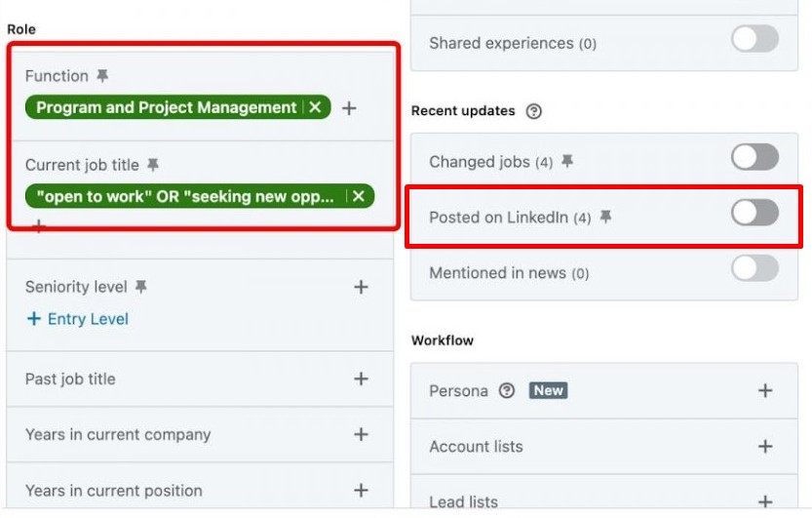Click the "open to work" OR chip text
The width and height of the screenshot is (812, 518).
point(185,196)
